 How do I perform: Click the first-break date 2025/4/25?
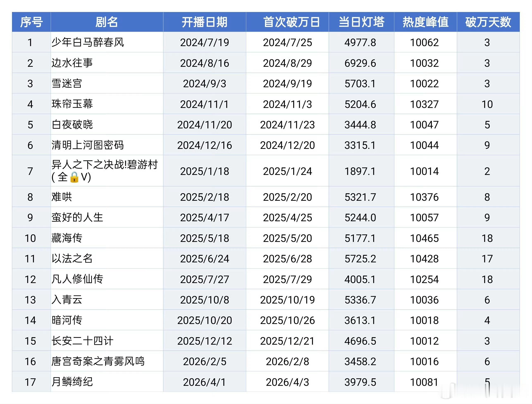point(287,218)
